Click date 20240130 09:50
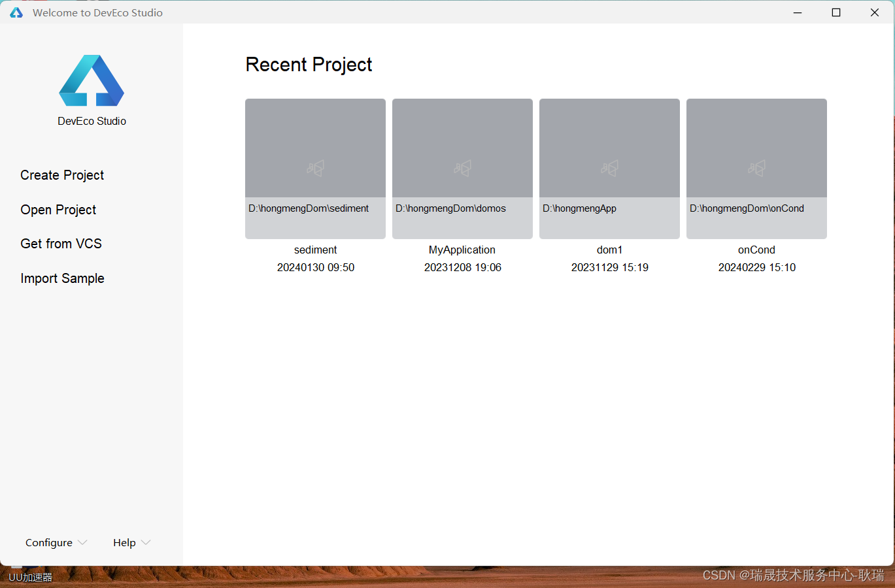The width and height of the screenshot is (895, 588). (x=316, y=267)
